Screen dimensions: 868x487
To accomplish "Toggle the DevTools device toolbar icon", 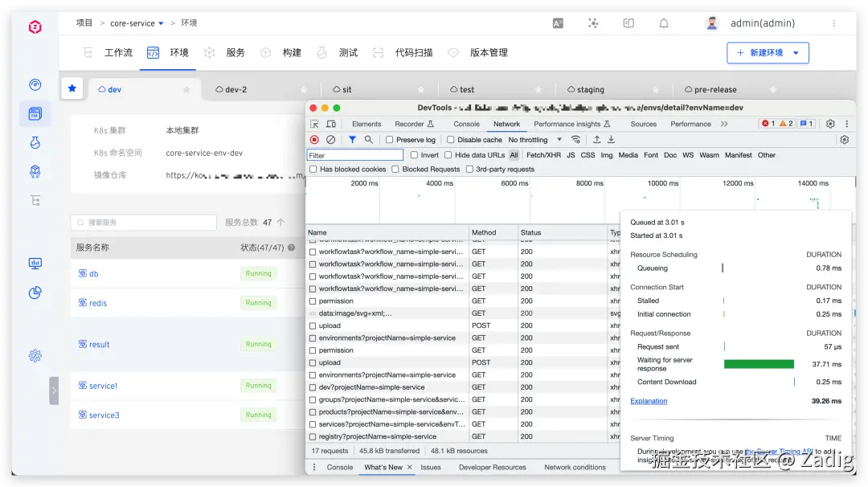I will click(331, 124).
